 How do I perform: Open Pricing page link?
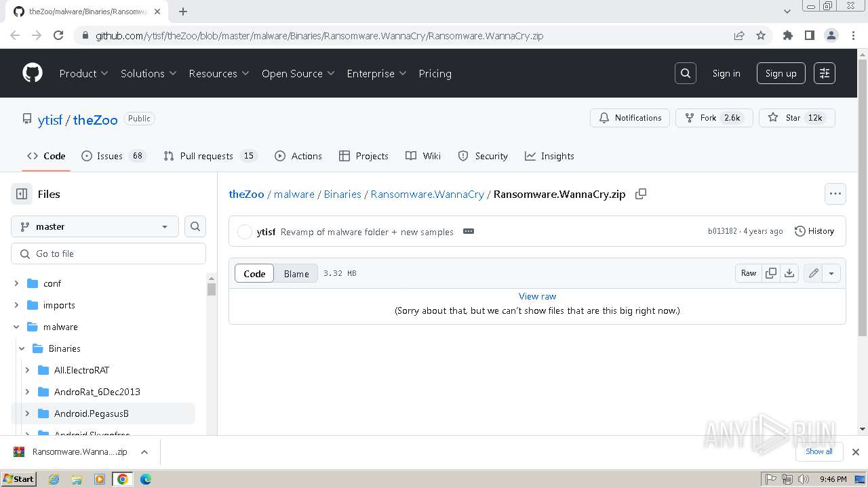pyautogui.click(x=435, y=73)
